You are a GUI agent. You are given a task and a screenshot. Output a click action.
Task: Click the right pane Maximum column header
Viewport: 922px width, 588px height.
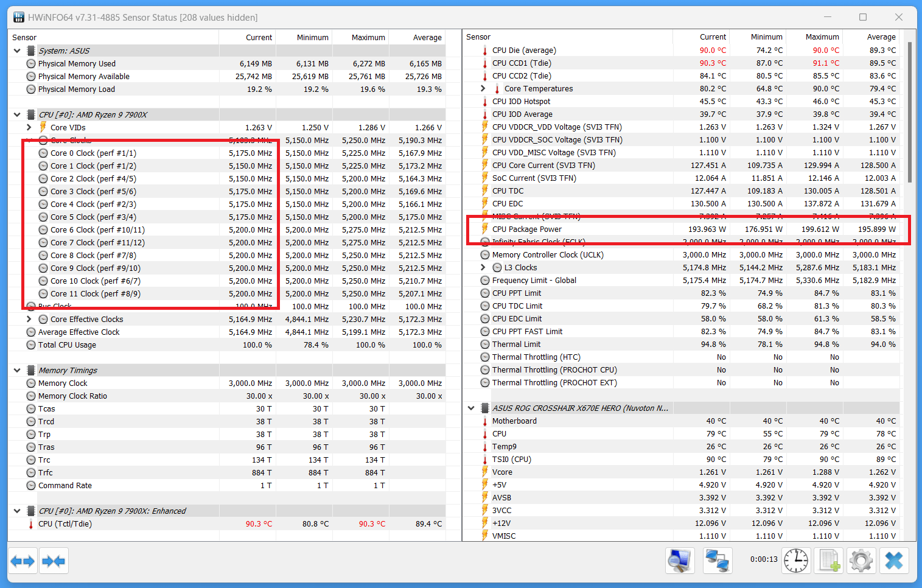(814, 37)
